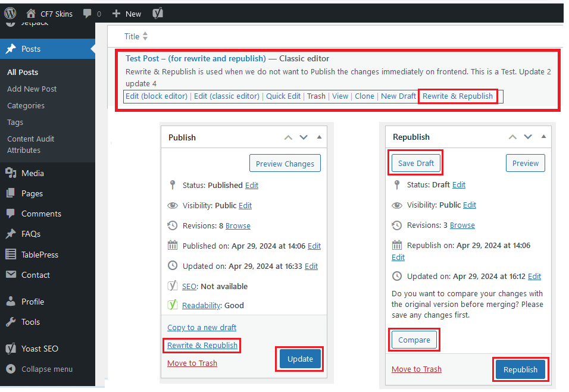Click the Update button in Publish panel
569x392 pixels.
pyautogui.click(x=300, y=359)
